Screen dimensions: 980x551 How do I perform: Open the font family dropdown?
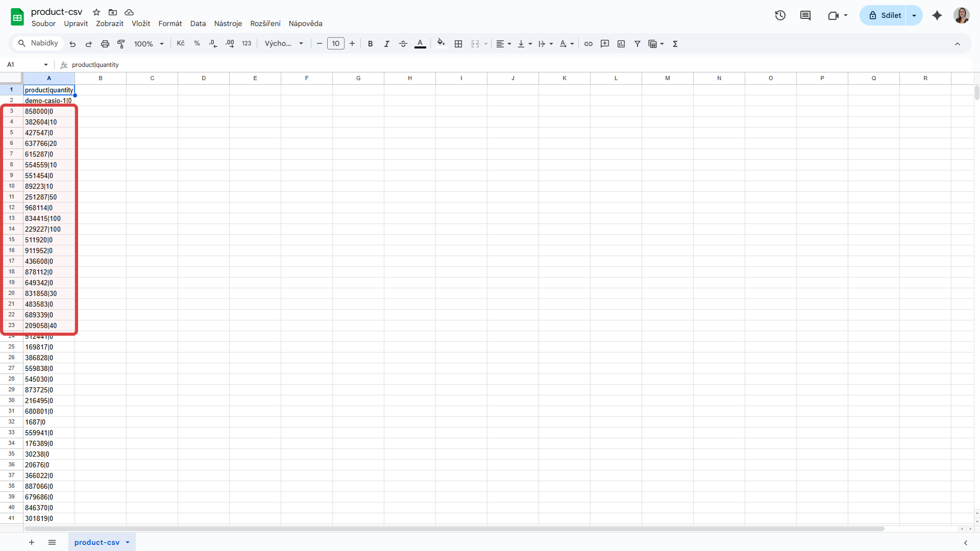(284, 44)
